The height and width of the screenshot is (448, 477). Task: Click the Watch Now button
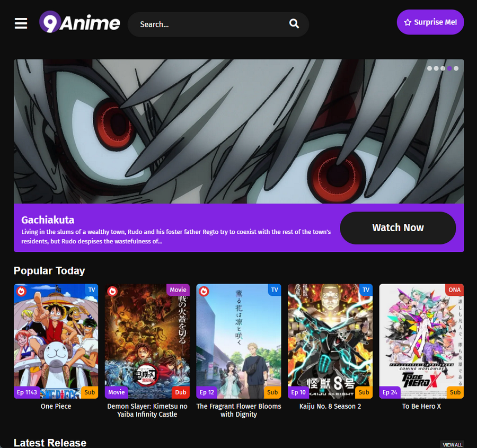[397, 228]
